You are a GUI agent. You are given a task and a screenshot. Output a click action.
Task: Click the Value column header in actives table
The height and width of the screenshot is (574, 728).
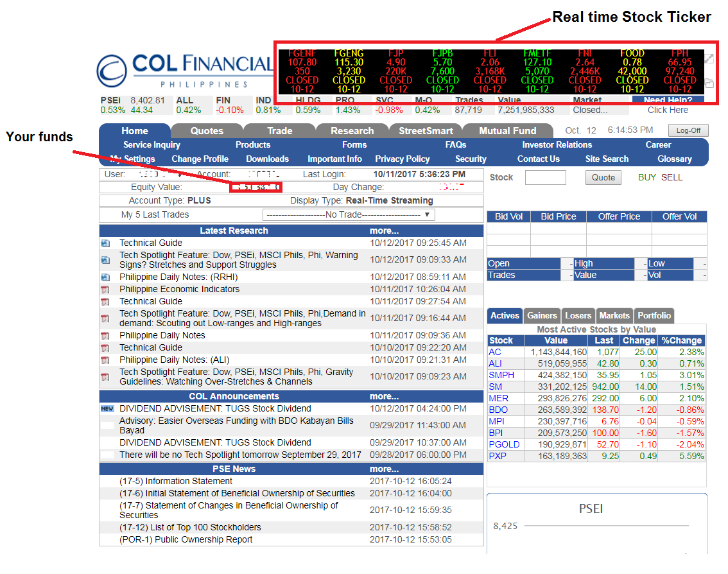point(556,340)
